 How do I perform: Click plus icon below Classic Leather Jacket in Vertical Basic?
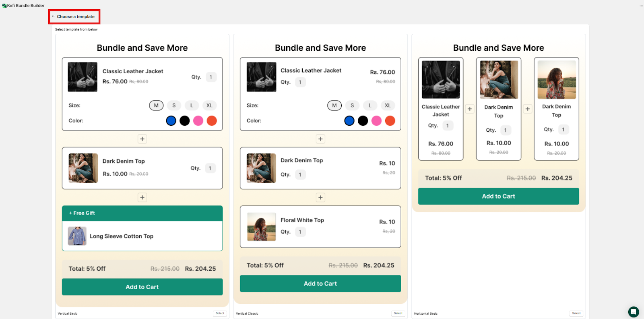point(142,139)
